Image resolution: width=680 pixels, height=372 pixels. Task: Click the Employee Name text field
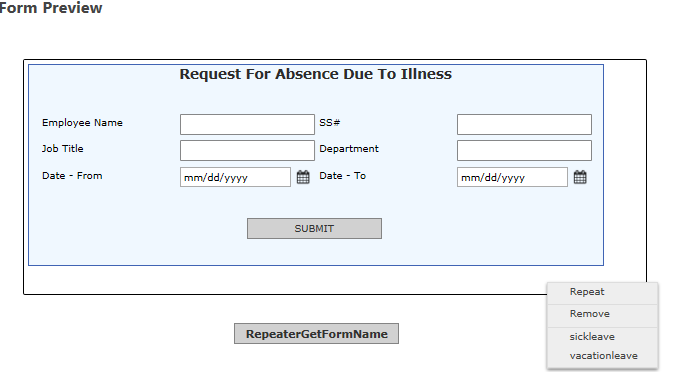(x=247, y=124)
